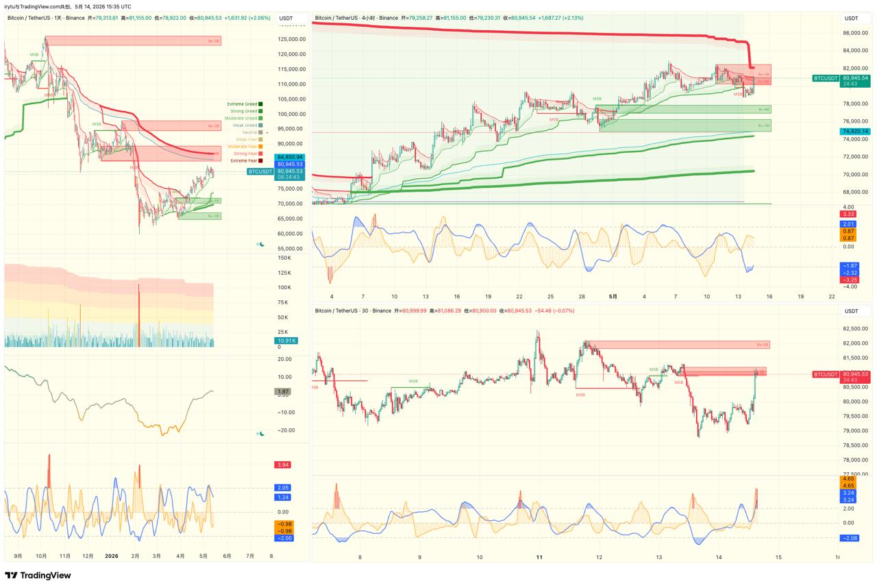Screen dimensions: 877x588
Task: Click the −2.32 blue oscillator value label
Action: click(848, 273)
